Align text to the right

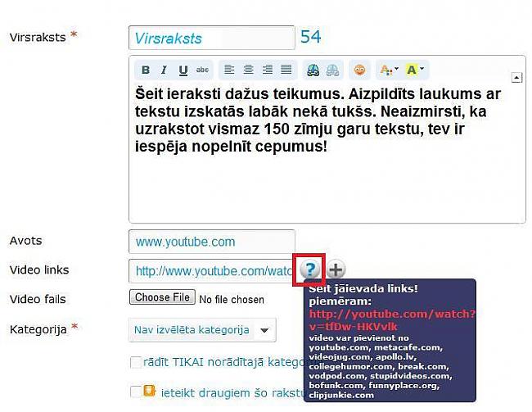pyautogui.click(x=268, y=70)
